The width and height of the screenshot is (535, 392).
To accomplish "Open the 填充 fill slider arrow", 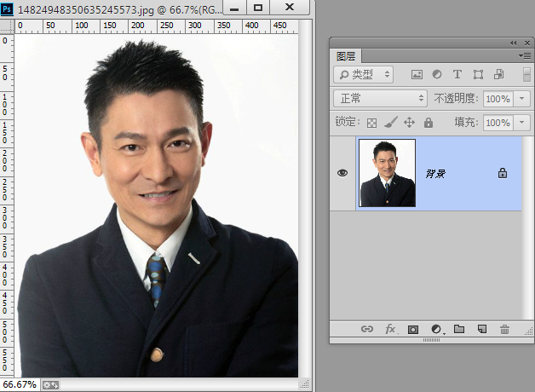I will (x=521, y=123).
